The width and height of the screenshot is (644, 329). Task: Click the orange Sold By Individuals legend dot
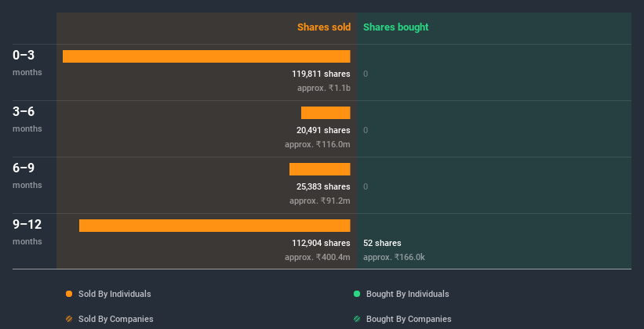(x=69, y=294)
